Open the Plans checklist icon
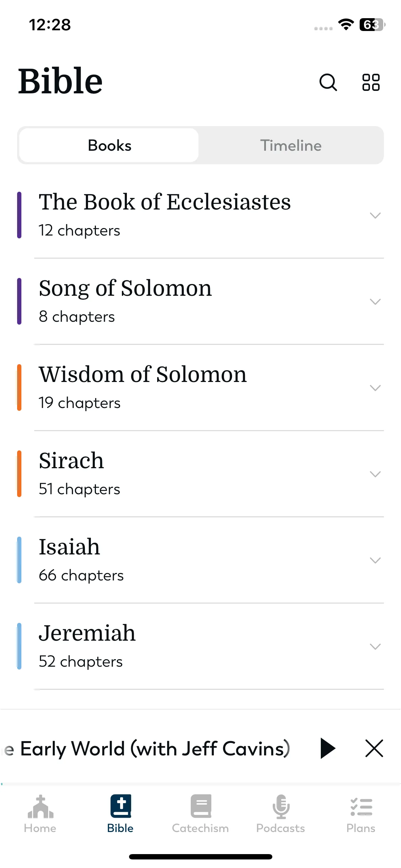This screenshot has width=401, height=868. (361, 807)
